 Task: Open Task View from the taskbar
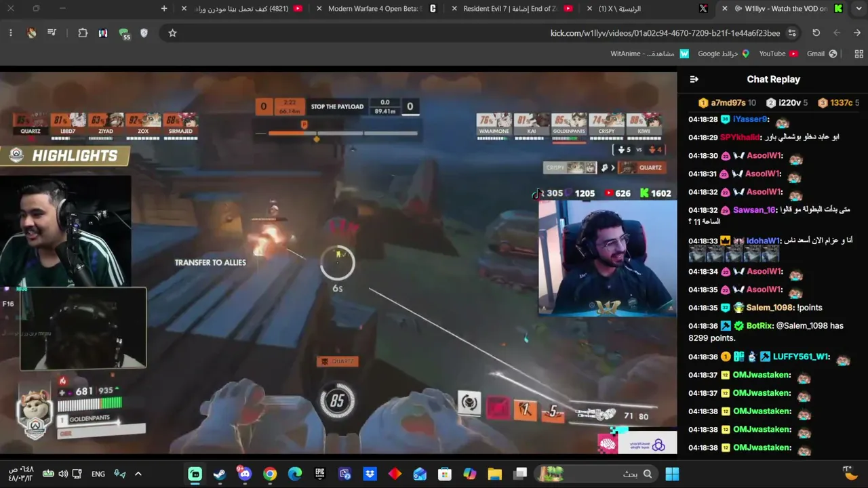(520, 474)
